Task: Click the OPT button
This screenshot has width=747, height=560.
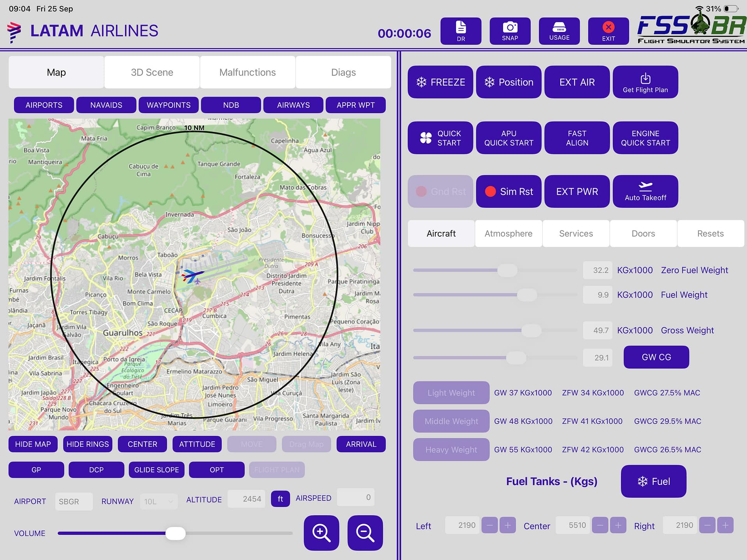Action: tap(217, 470)
